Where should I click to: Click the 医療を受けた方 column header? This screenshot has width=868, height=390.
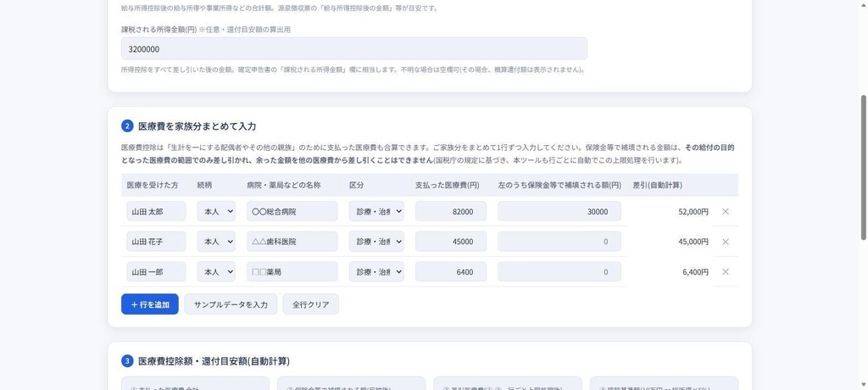pos(153,185)
